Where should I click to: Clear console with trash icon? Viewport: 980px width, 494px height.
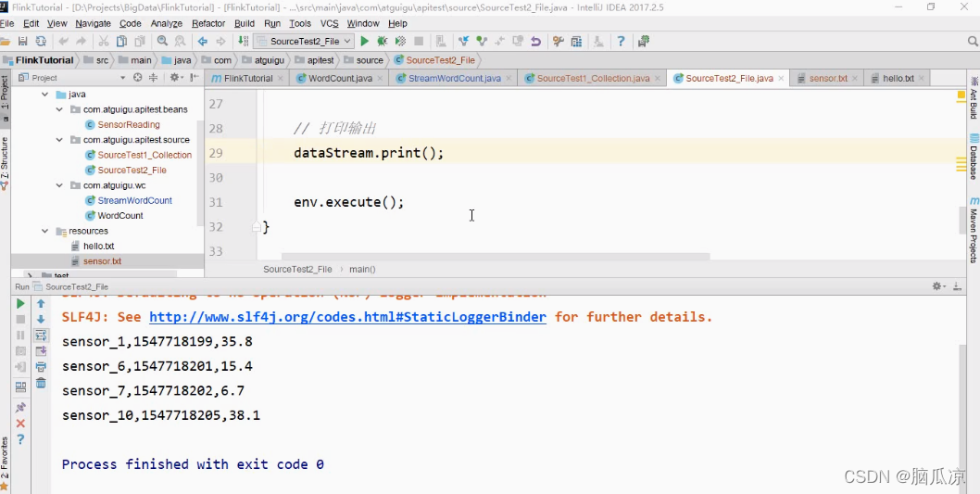click(41, 383)
